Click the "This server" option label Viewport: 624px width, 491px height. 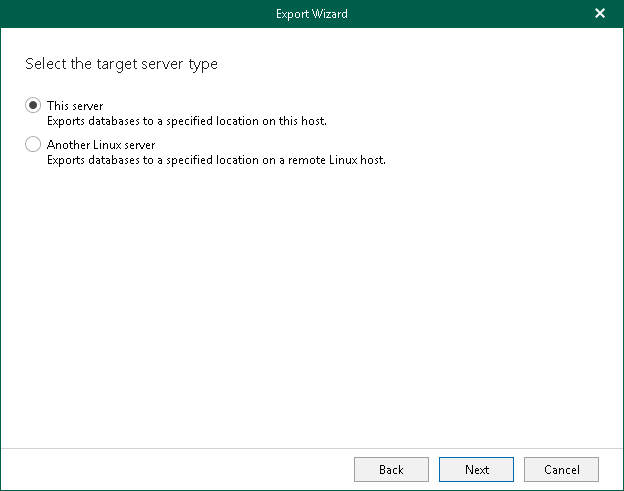[x=75, y=106]
